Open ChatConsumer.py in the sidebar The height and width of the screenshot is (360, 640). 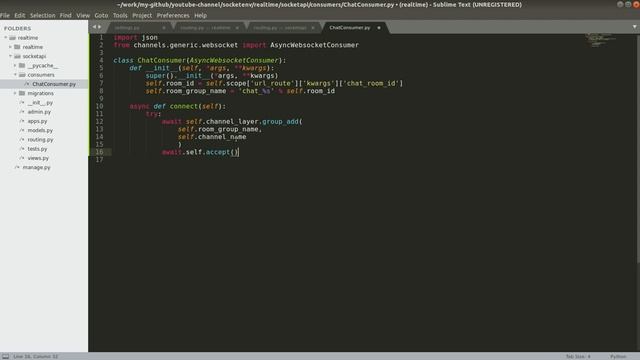[x=54, y=84]
